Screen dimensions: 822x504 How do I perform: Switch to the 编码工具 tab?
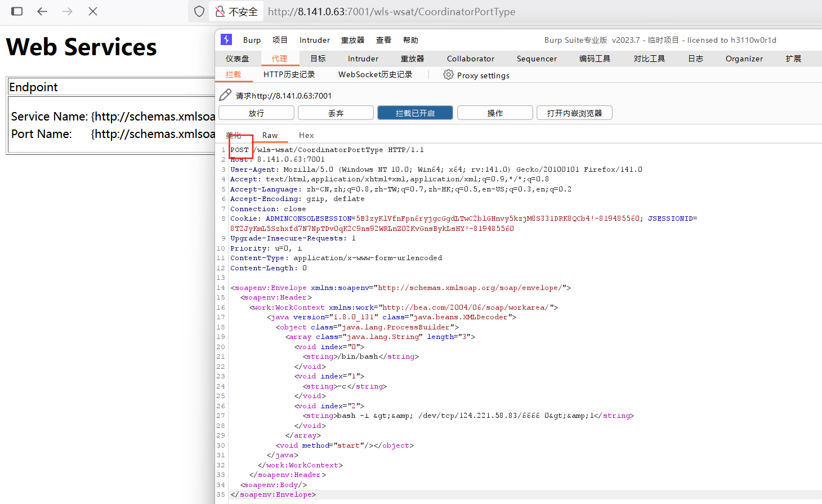click(x=595, y=59)
